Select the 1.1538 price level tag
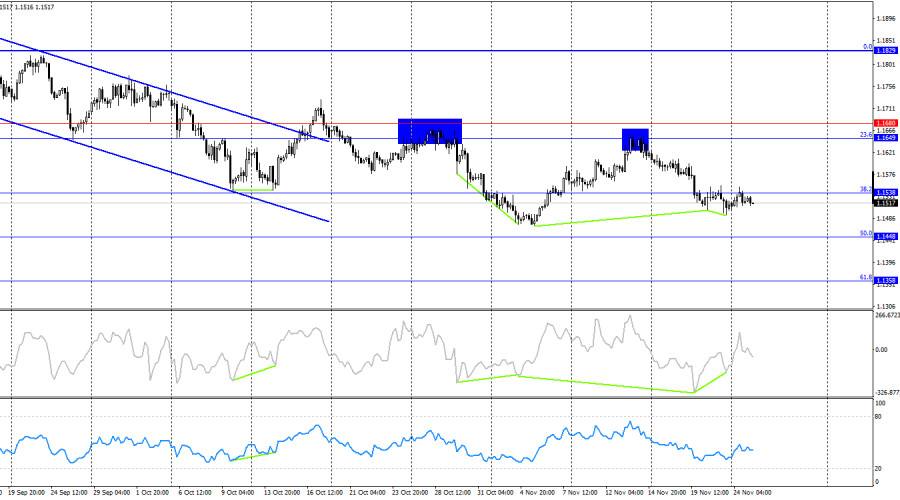The image size is (900, 500). click(884, 193)
